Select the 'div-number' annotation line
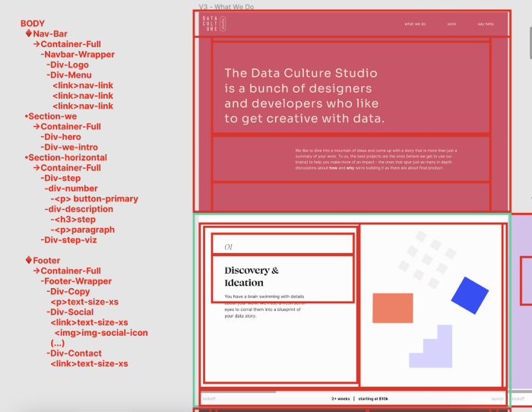 (x=71, y=189)
